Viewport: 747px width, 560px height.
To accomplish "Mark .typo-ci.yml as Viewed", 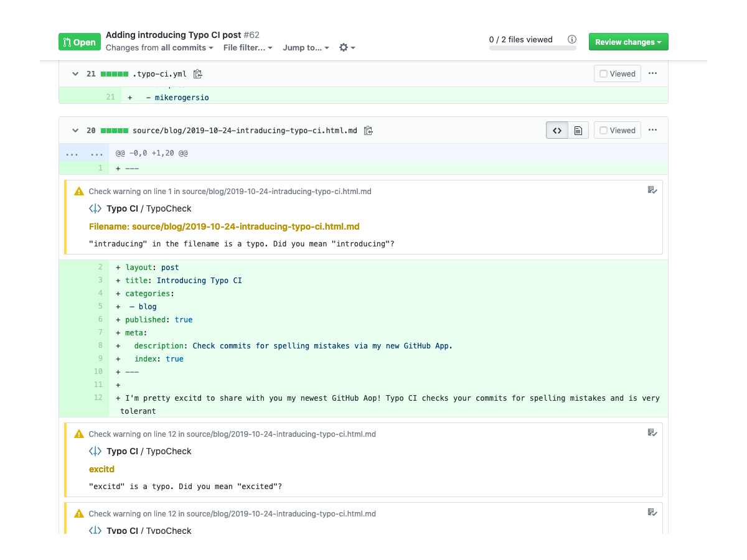I will coord(618,73).
